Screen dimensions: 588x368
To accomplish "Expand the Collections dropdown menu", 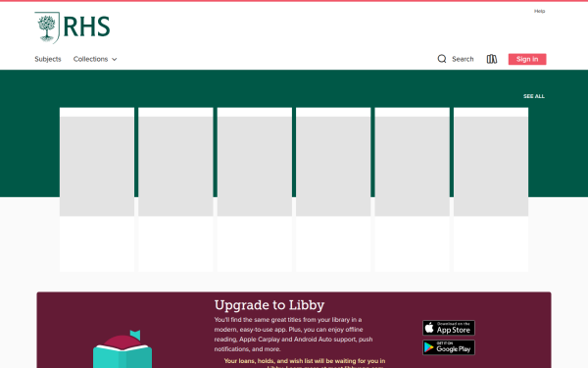I will pos(95,59).
